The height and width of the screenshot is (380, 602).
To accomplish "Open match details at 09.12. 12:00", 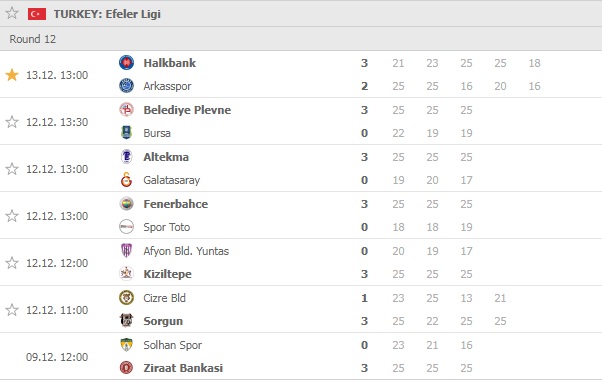I will point(301,357).
